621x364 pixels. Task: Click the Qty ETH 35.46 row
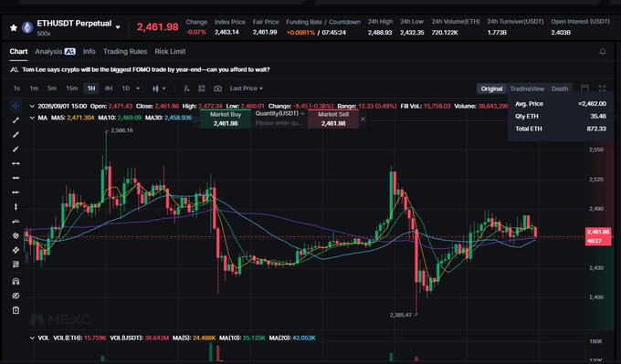(x=561, y=117)
